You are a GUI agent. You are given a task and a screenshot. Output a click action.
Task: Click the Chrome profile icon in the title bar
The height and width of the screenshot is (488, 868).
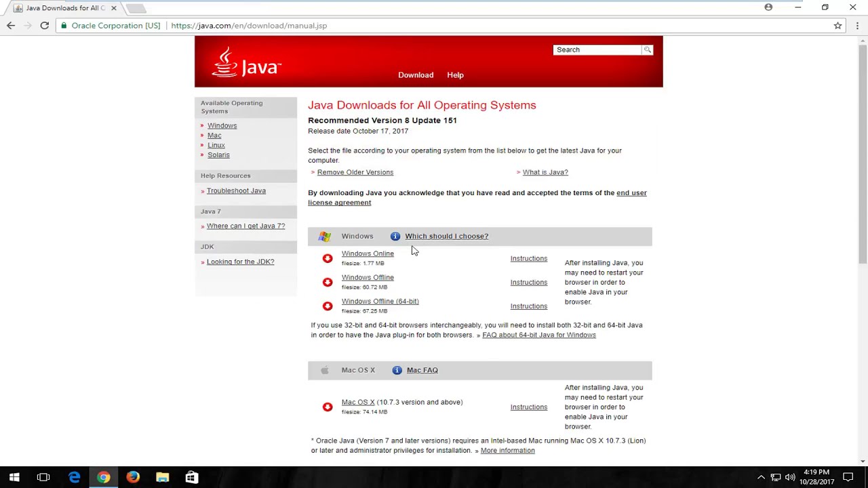point(768,7)
